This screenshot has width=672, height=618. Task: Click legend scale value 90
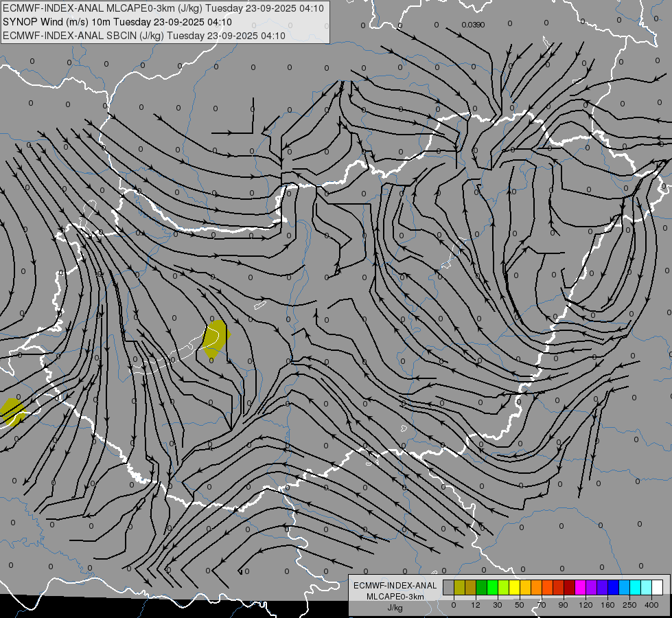pos(564,605)
